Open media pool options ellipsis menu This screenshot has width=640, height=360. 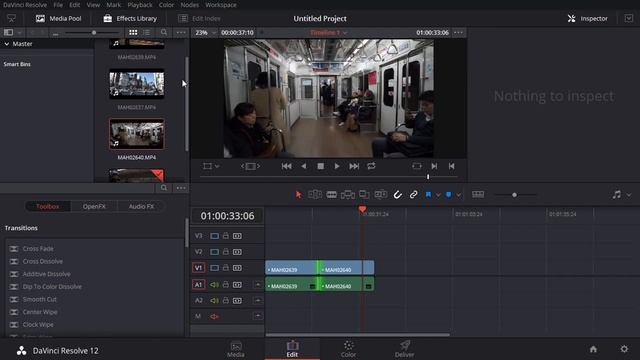(x=181, y=32)
